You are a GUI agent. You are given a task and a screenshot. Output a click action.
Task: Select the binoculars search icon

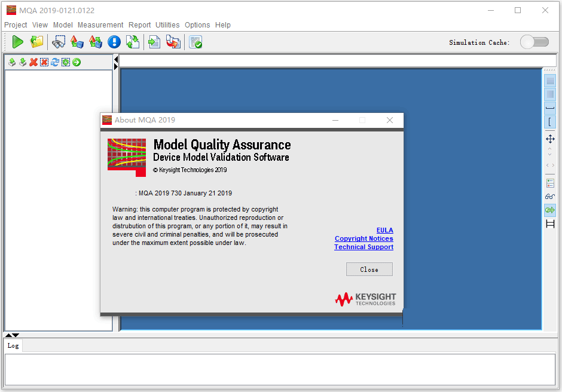point(59,42)
